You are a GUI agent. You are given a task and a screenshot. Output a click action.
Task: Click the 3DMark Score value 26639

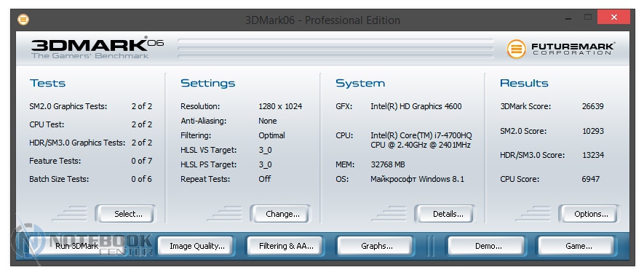[592, 106]
